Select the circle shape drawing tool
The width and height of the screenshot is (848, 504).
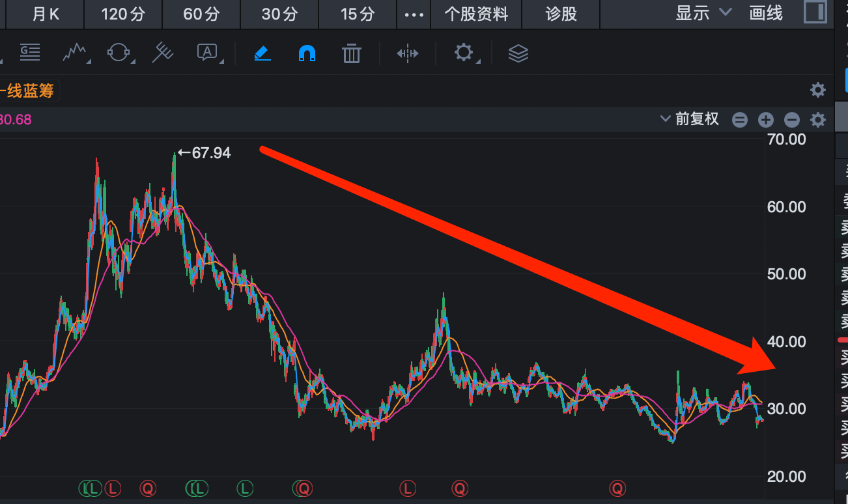[x=119, y=53]
